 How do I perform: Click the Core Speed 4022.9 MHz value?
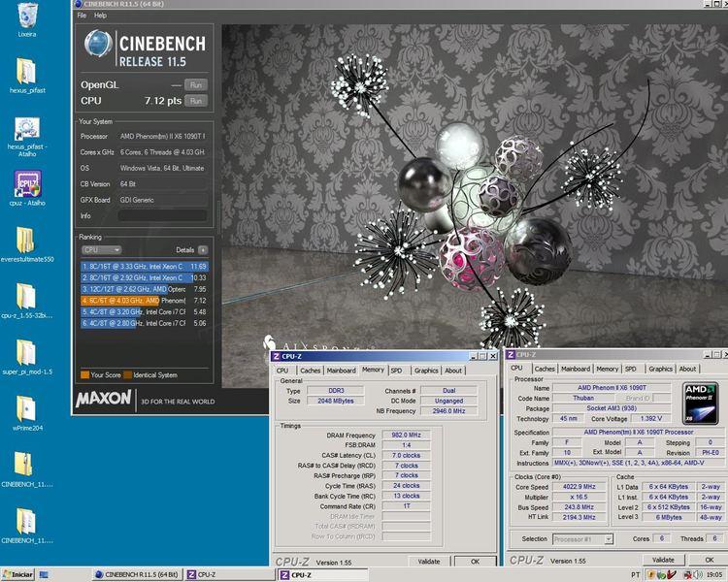579,487
